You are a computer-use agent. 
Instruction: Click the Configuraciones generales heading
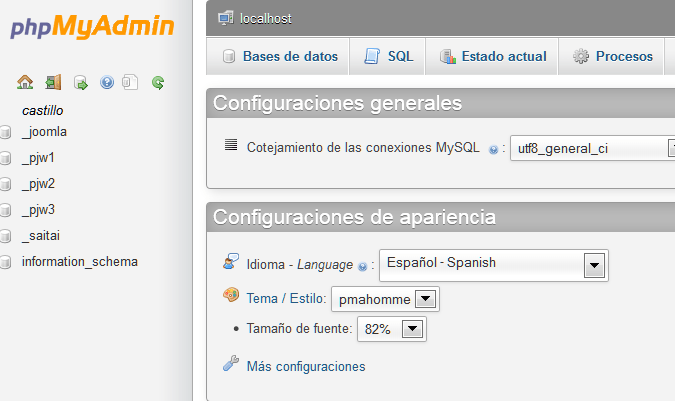pos(338,103)
